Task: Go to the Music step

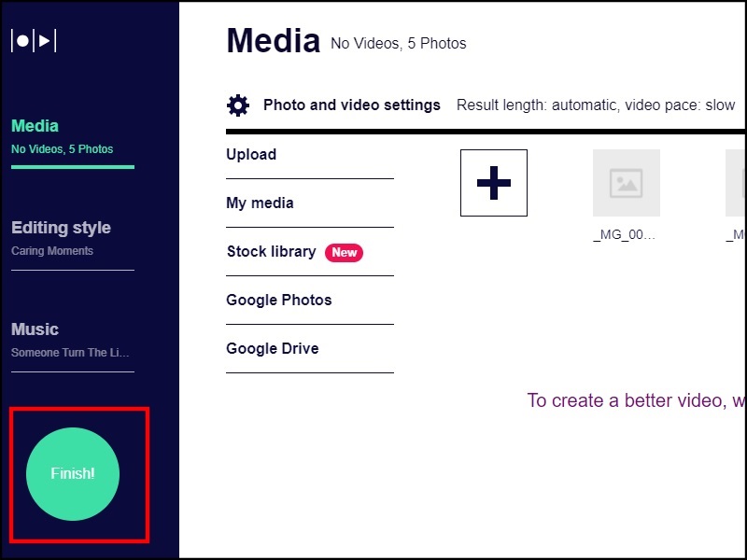Action: click(x=35, y=329)
